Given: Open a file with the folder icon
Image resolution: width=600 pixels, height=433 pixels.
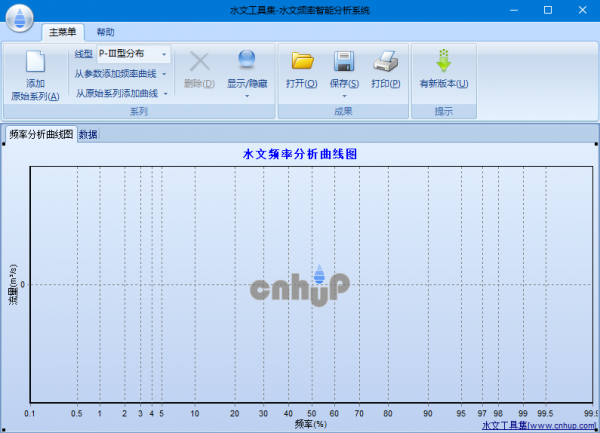Looking at the screenshot, I should point(302,62).
